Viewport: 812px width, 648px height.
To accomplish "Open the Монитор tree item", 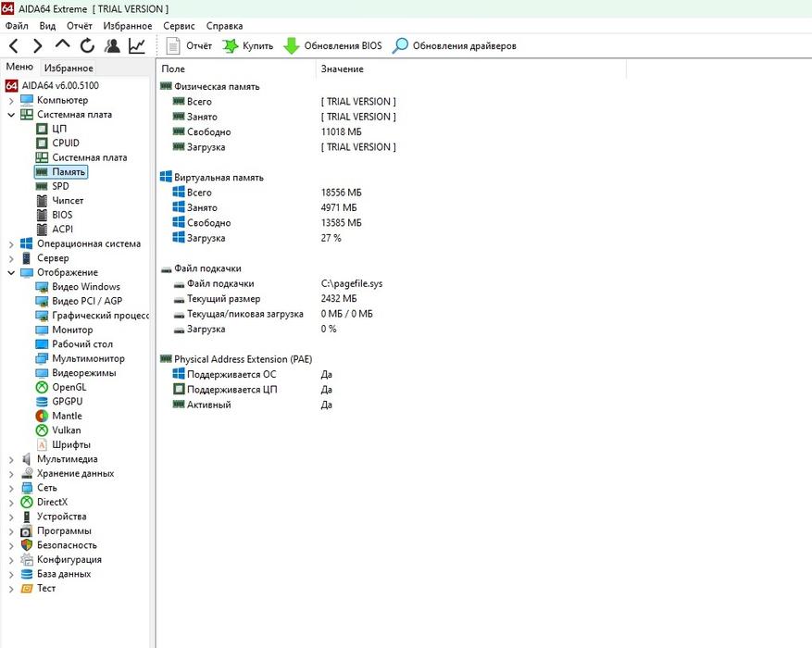I will point(65,330).
